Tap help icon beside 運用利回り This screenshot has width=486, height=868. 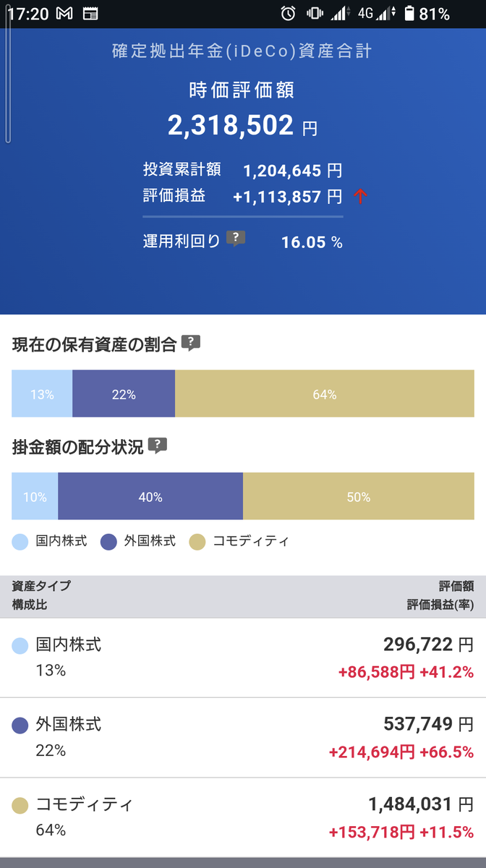coord(236,239)
